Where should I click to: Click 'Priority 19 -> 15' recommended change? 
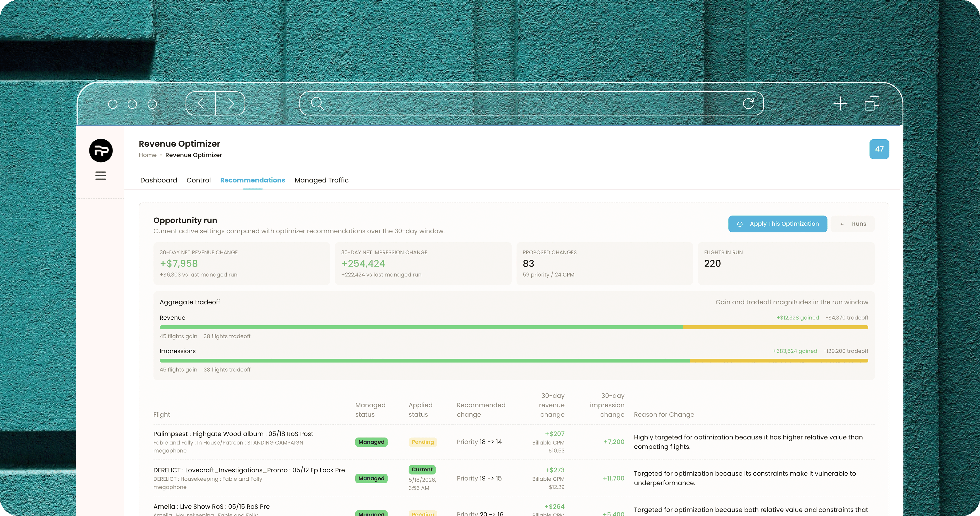pyautogui.click(x=479, y=478)
